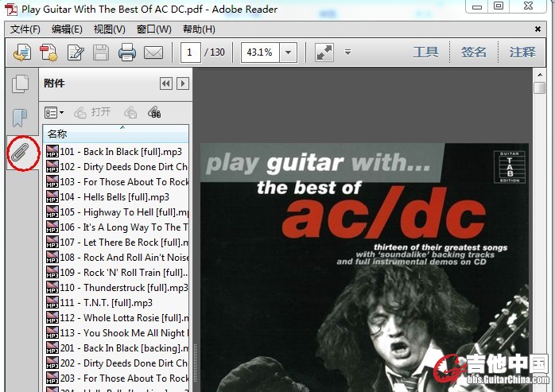Show the page thumbnails panel icon
Viewport: 555px width, 392px height.
(20, 83)
